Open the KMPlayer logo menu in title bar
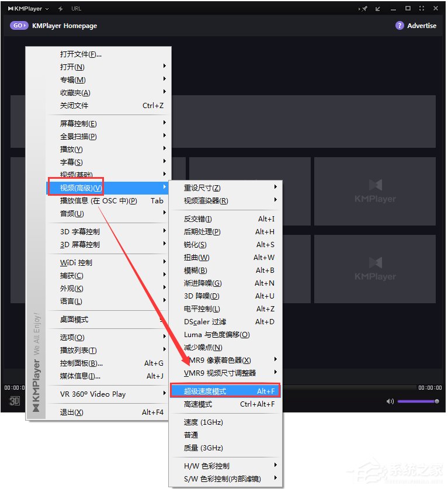Screen dimensions: 448x489 [28, 9]
